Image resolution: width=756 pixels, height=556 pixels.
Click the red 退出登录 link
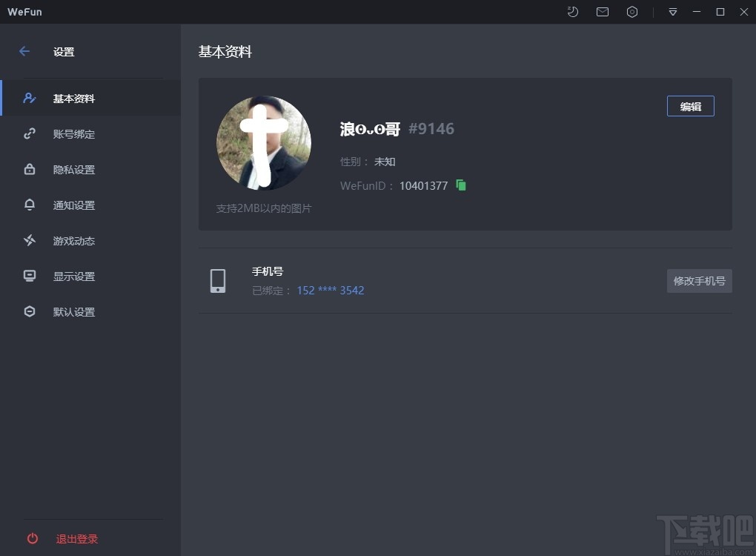coord(76,539)
